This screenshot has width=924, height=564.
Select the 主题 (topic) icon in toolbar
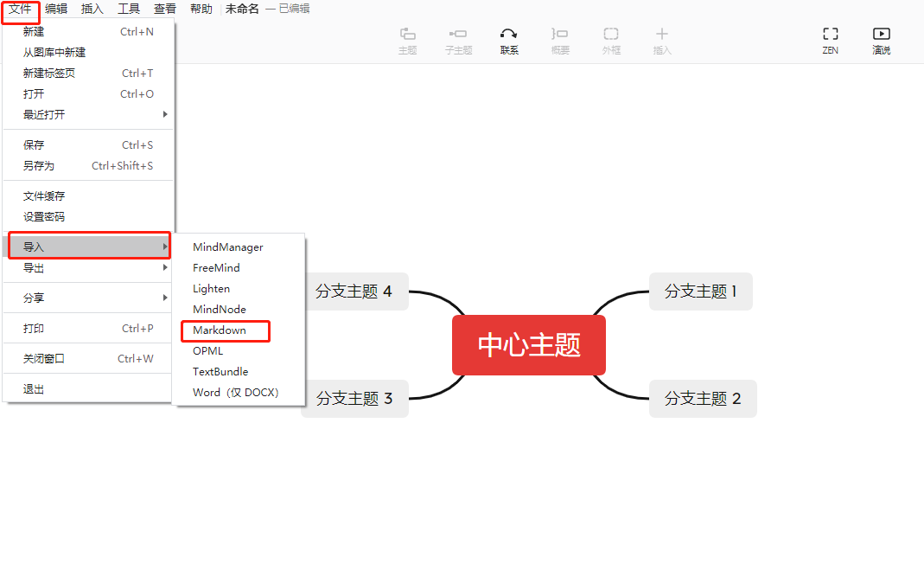pos(407,40)
